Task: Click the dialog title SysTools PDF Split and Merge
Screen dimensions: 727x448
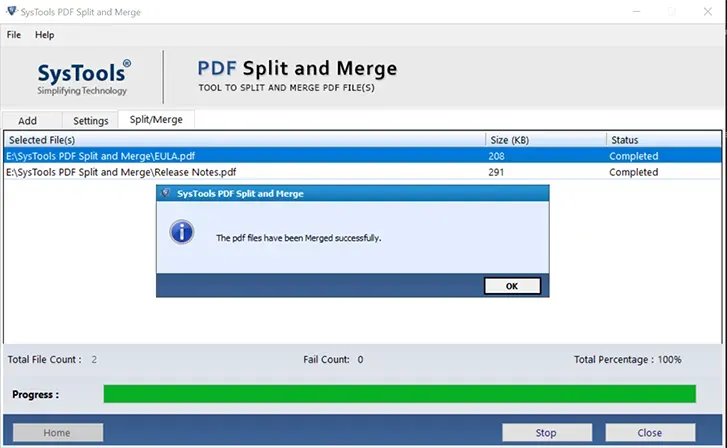Action: pyautogui.click(x=240, y=193)
